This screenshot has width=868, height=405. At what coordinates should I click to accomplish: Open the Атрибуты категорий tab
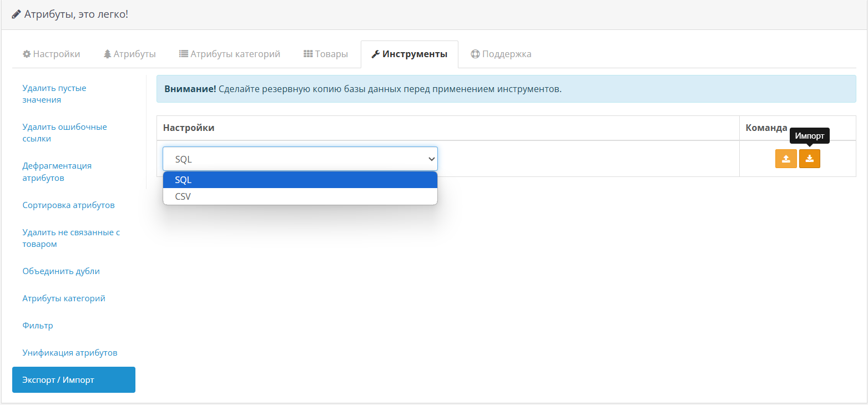pyautogui.click(x=230, y=54)
